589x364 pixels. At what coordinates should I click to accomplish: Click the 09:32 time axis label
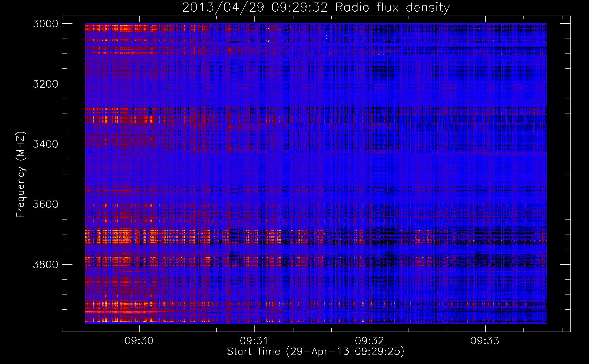coord(369,341)
